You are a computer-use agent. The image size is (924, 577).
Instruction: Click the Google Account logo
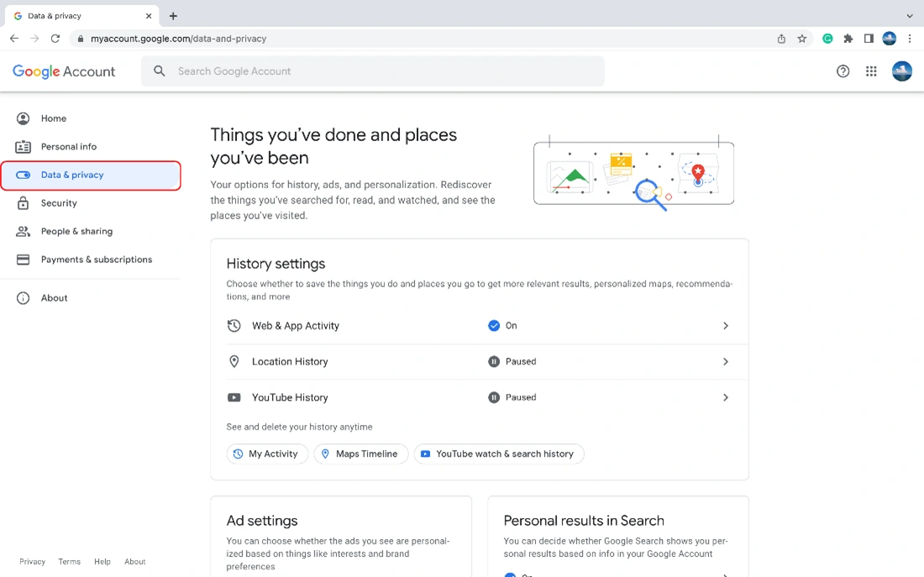click(x=64, y=71)
